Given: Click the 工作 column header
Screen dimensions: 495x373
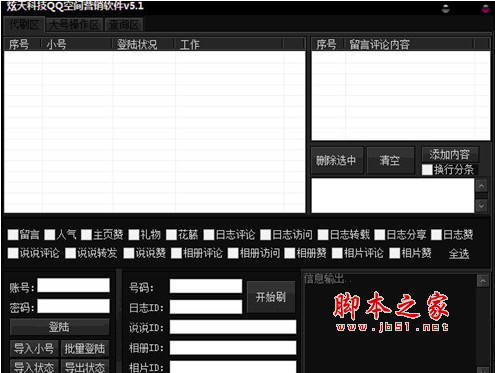Looking at the screenshot, I should point(229,44).
